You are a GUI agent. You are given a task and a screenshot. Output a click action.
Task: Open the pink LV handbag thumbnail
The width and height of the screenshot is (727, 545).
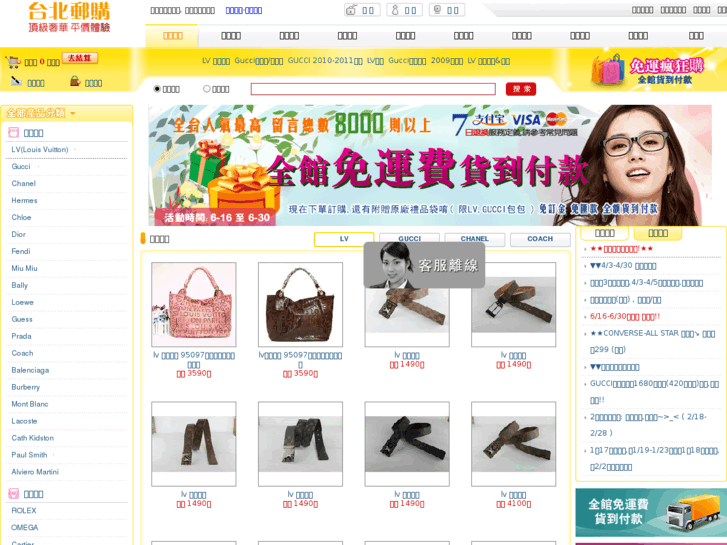coord(194,304)
